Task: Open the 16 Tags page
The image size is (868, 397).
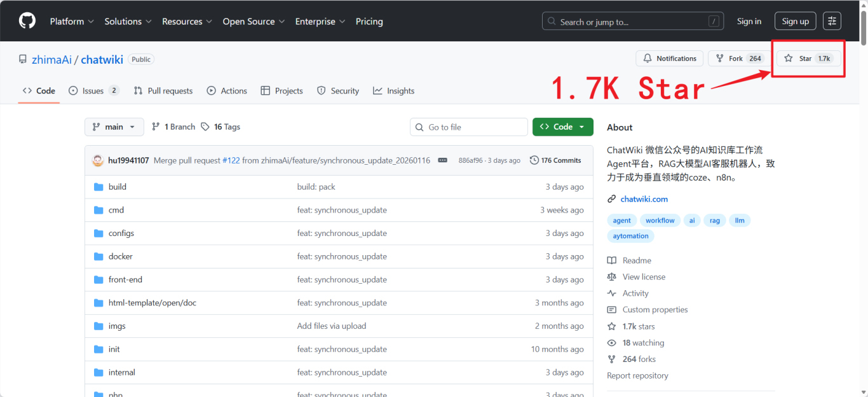Action: tap(220, 127)
